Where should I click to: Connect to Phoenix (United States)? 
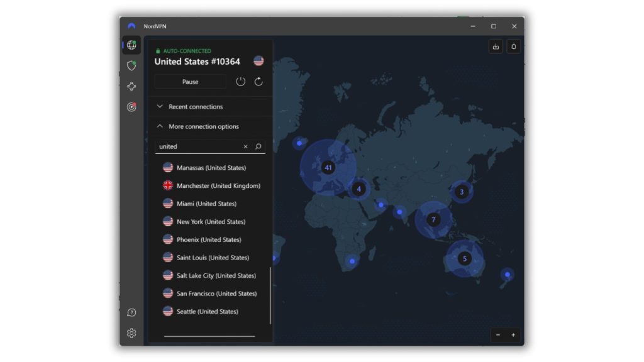pos(210,239)
